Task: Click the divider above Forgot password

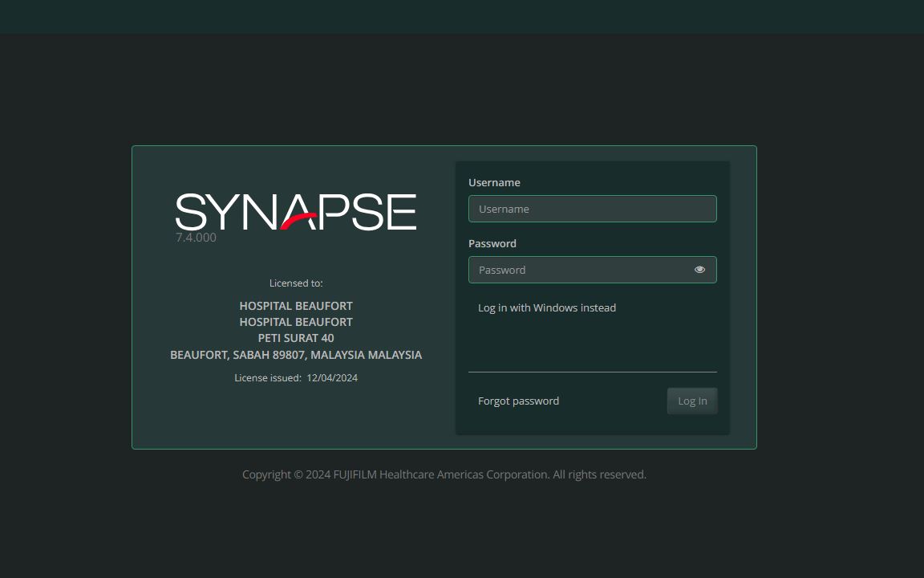Action: (x=592, y=372)
